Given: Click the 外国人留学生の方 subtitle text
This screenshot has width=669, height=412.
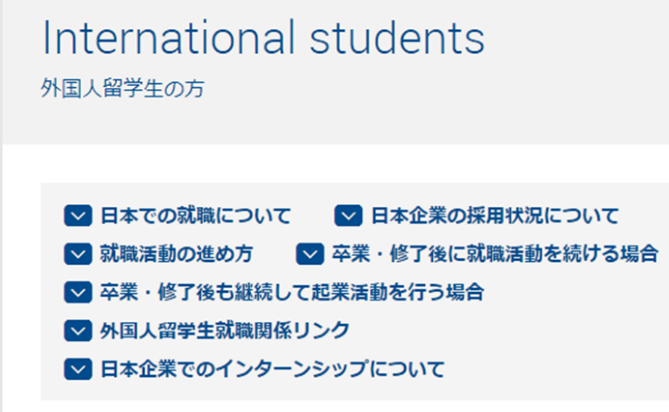Looking at the screenshot, I should point(124,87).
